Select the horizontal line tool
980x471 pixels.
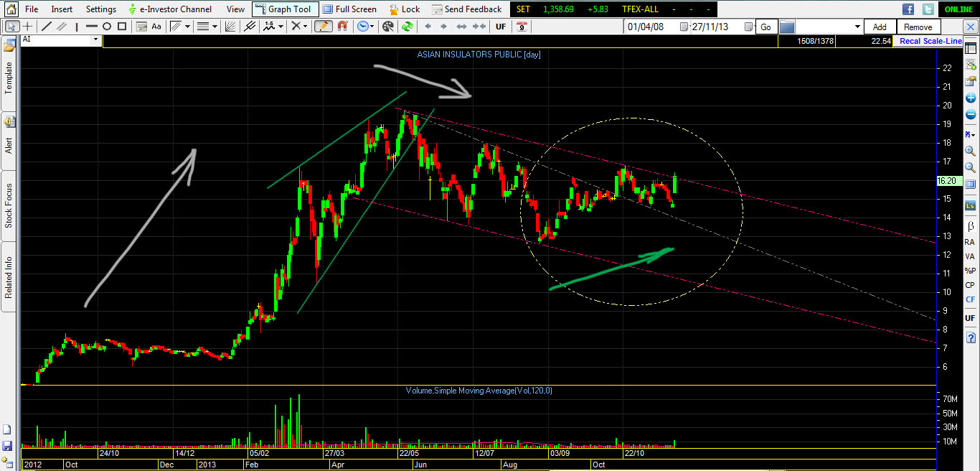(x=92, y=26)
